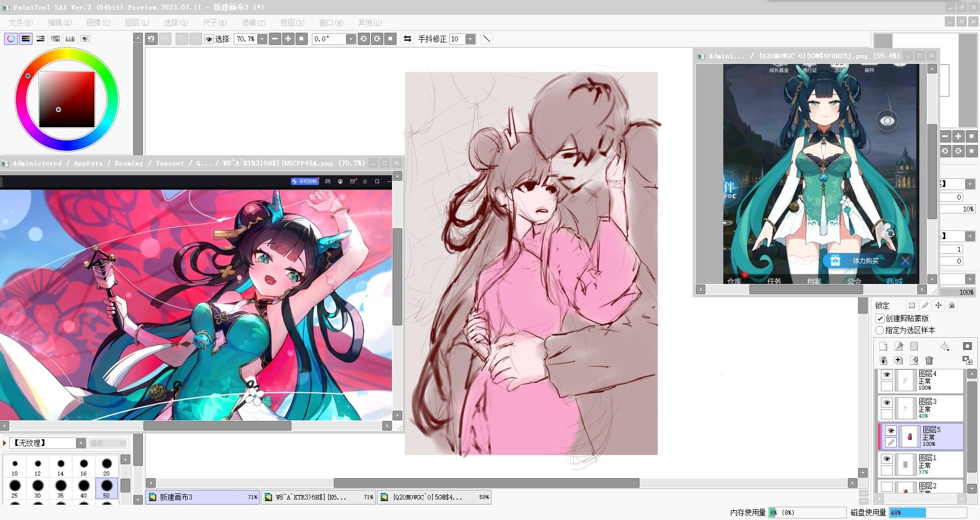Create a new layer folder
The height and width of the screenshot is (520, 980).
[914, 346]
